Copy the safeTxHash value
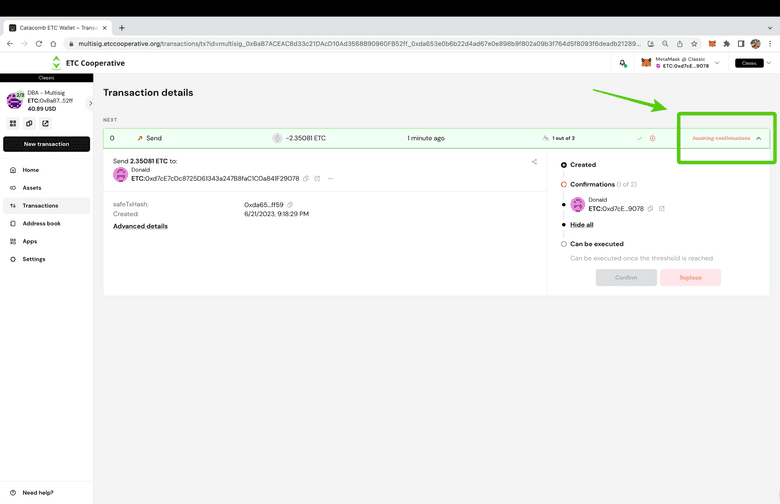 point(290,204)
